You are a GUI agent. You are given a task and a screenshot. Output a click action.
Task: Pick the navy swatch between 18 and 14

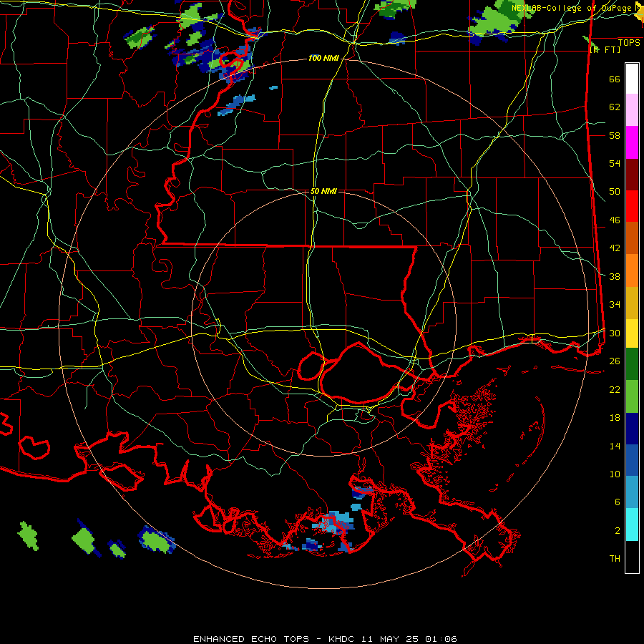point(632,429)
